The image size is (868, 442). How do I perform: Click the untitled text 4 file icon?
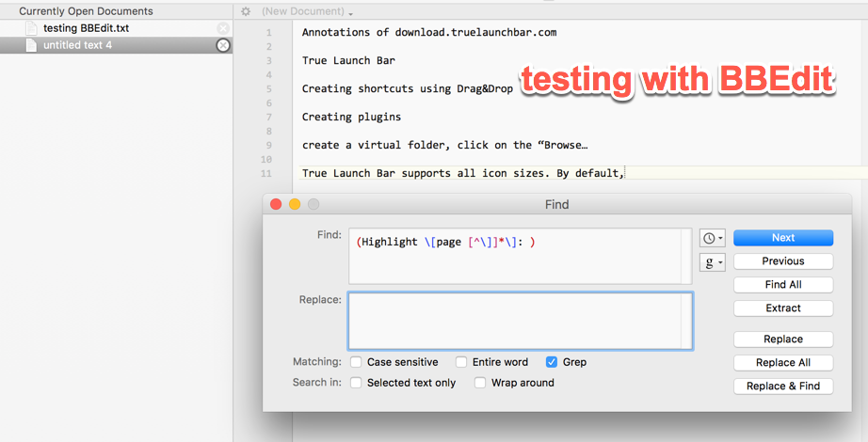pos(32,45)
